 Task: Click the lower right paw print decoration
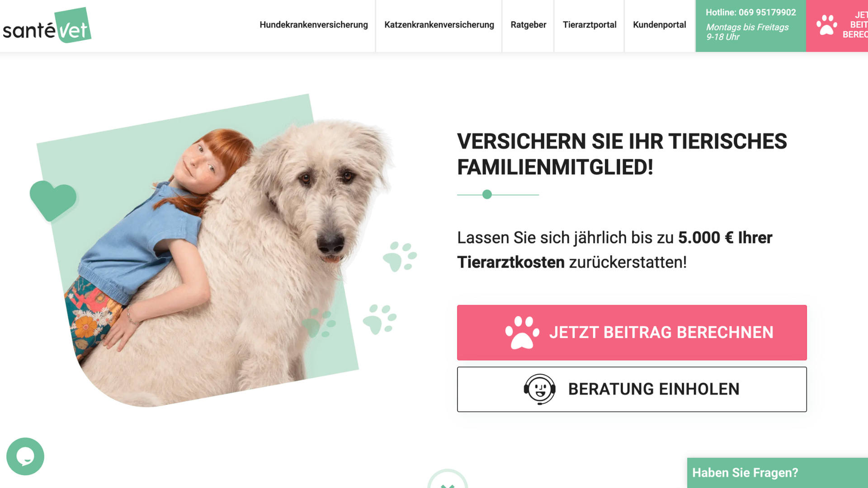pyautogui.click(x=380, y=319)
